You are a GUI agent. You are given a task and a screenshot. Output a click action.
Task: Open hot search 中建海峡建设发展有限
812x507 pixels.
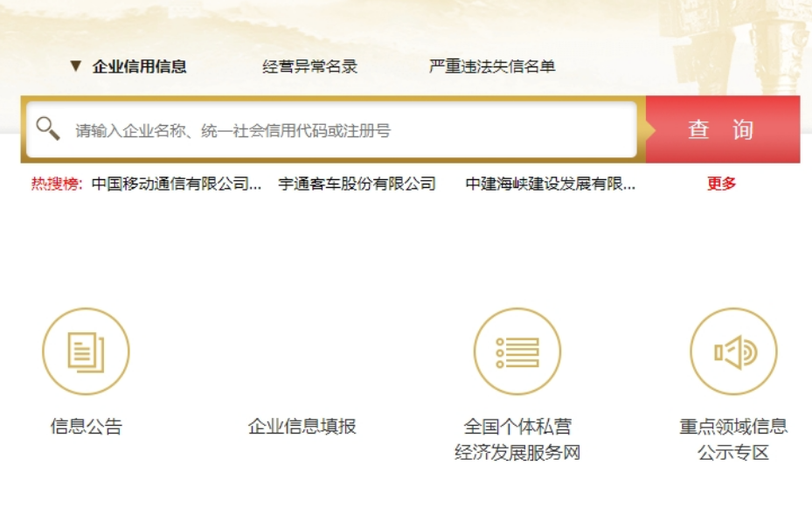point(551,184)
